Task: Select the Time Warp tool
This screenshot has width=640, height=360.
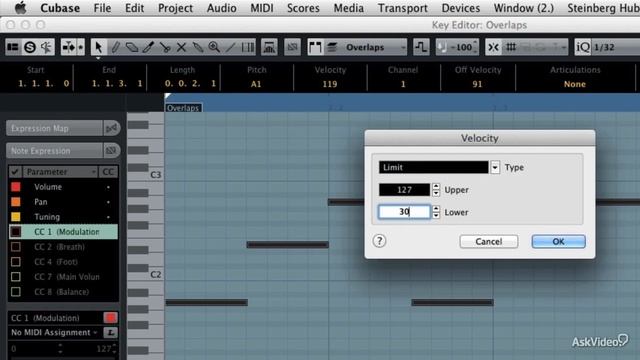Action: 248,47
